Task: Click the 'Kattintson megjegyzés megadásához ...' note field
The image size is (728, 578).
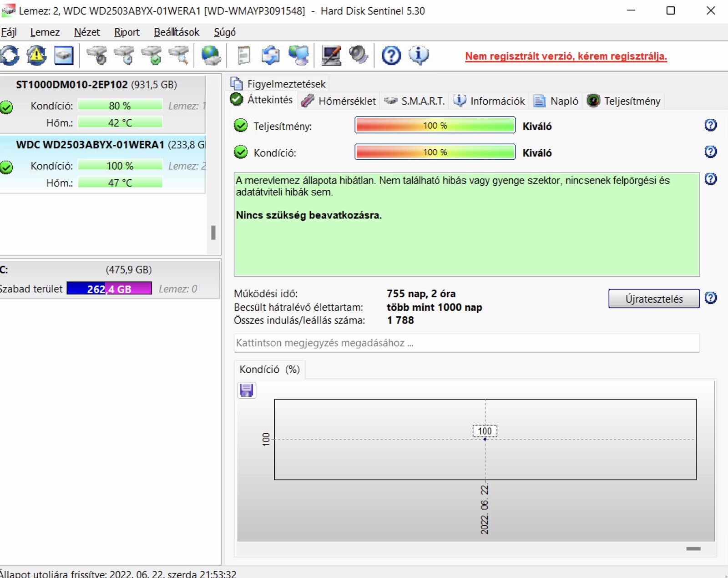Action: click(x=466, y=343)
